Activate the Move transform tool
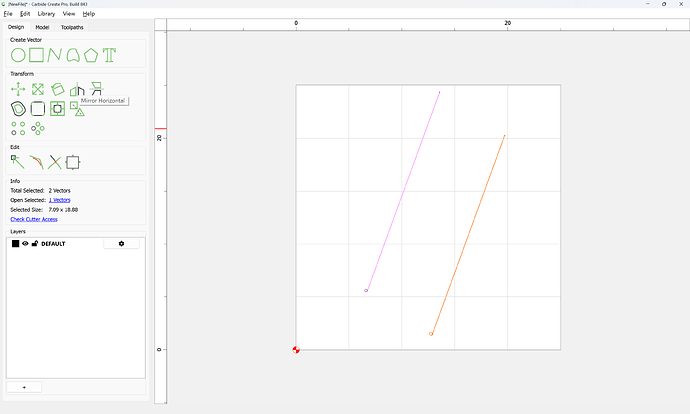 pyautogui.click(x=18, y=89)
